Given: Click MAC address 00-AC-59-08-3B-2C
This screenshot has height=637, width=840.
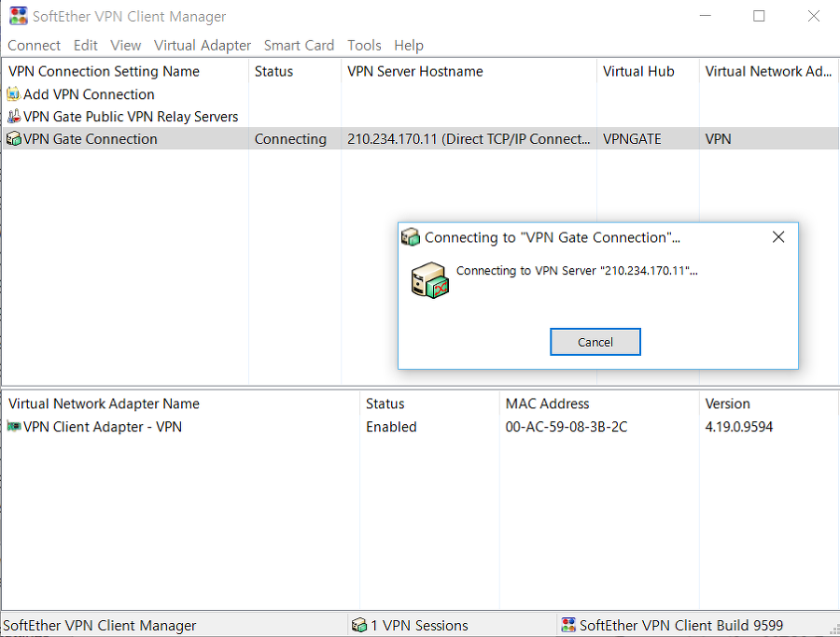Looking at the screenshot, I should pos(567,427).
